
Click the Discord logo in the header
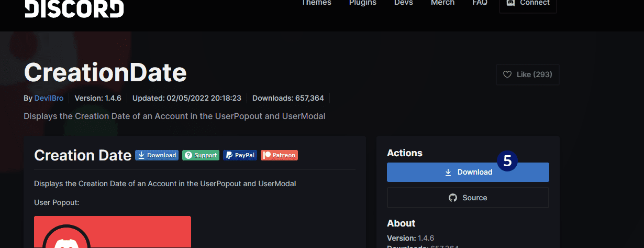[x=74, y=8]
